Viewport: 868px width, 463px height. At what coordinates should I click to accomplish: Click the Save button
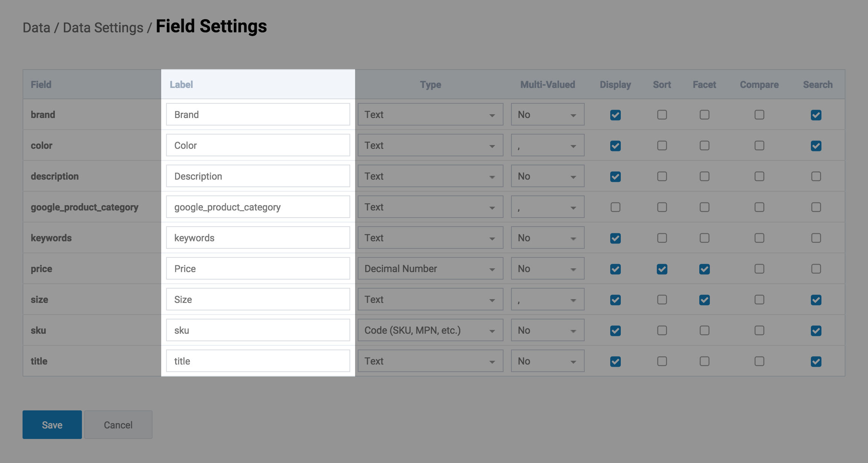tap(52, 425)
